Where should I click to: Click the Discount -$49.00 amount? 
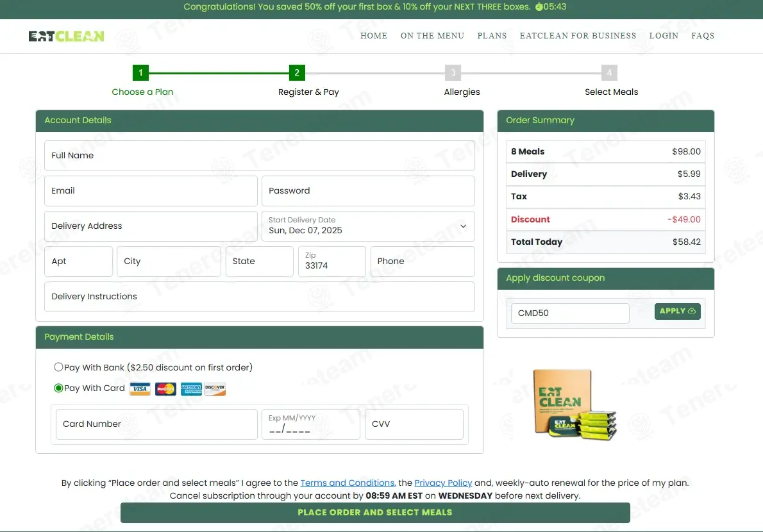tap(684, 219)
